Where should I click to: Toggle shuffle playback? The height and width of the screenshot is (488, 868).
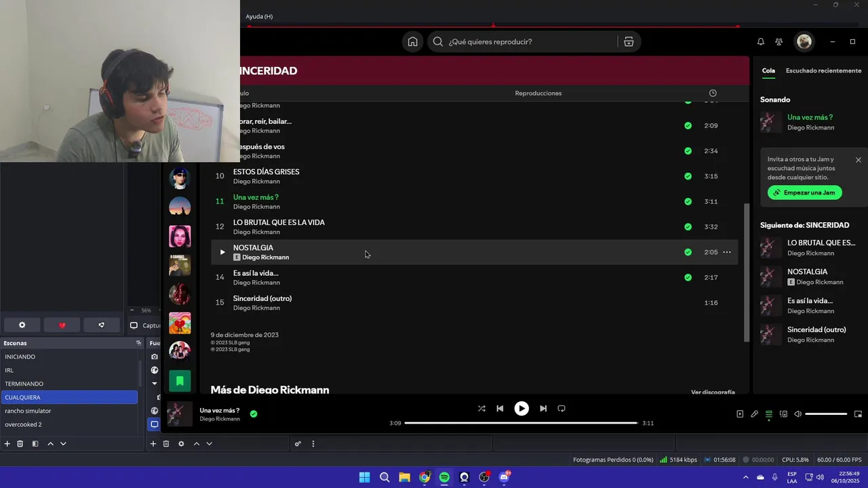click(x=481, y=409)
